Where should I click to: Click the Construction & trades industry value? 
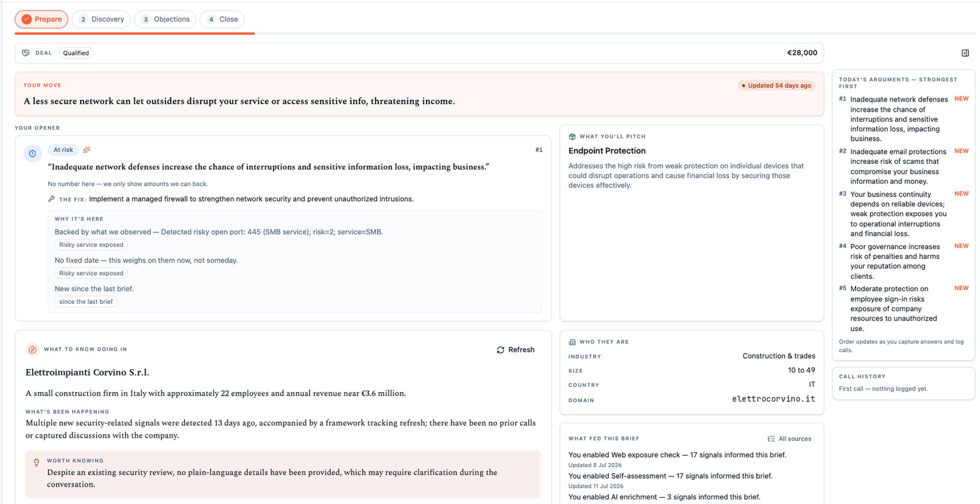779,356
